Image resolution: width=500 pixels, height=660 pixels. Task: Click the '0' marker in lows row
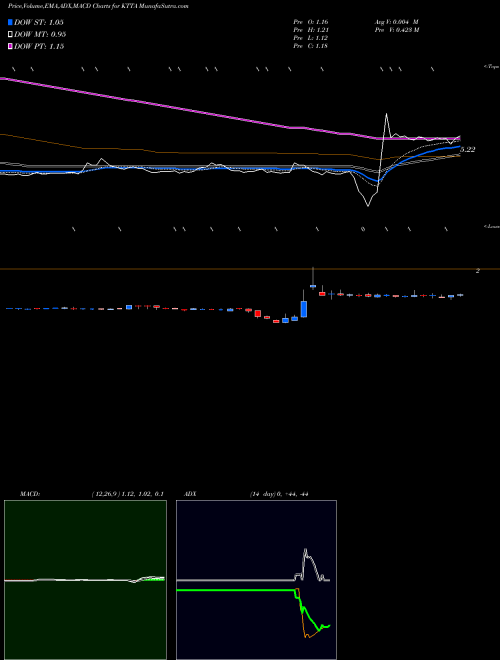[363, 229]
